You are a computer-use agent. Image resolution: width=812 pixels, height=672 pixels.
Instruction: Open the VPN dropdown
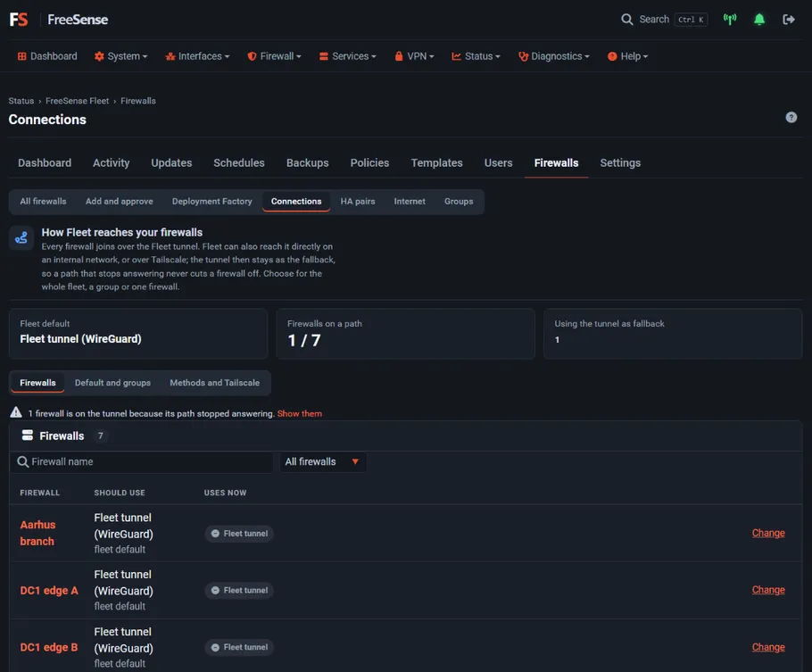click(x=414, y=56)
